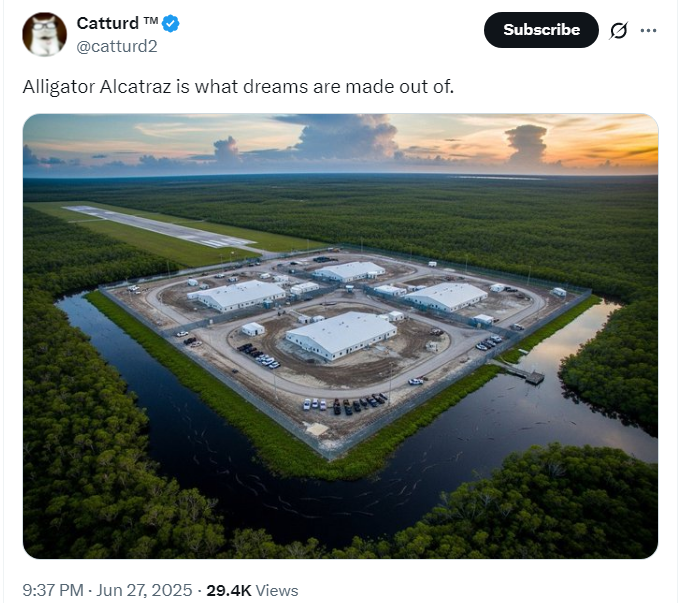The width and height of the screenshot is (680, 603).
Task: Open the Catturd ™ display name
Action: 117,23
